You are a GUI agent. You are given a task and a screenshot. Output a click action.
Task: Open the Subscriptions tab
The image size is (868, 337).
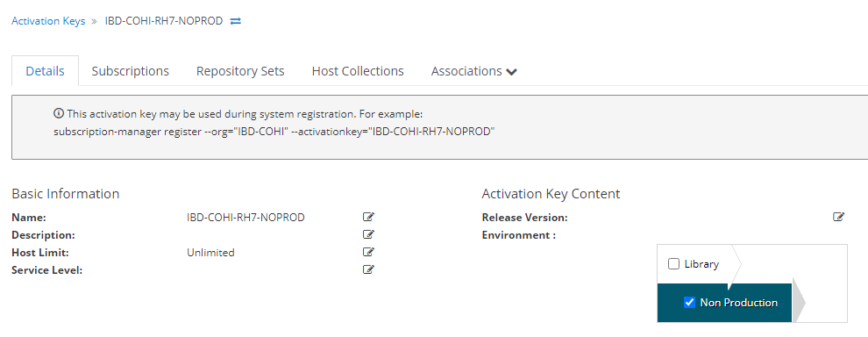pyautogui.click(x=130, y=71)
